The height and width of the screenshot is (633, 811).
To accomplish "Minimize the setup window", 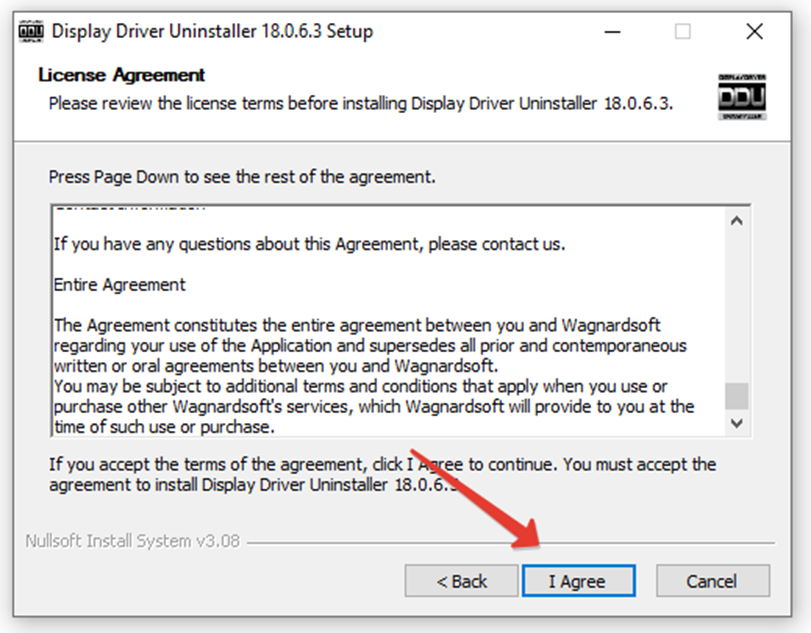I will [612, 32].
